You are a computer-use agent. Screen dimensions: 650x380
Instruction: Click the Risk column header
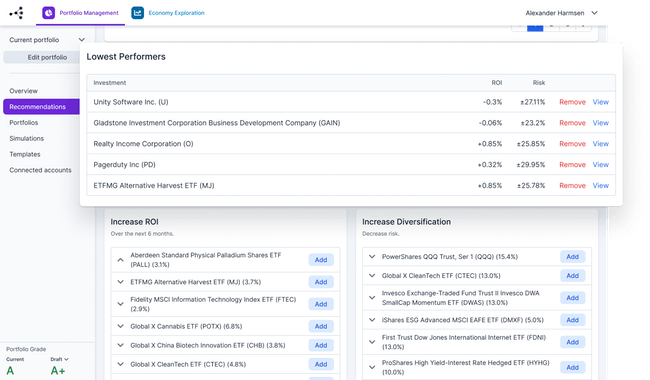tap(539, 83)
